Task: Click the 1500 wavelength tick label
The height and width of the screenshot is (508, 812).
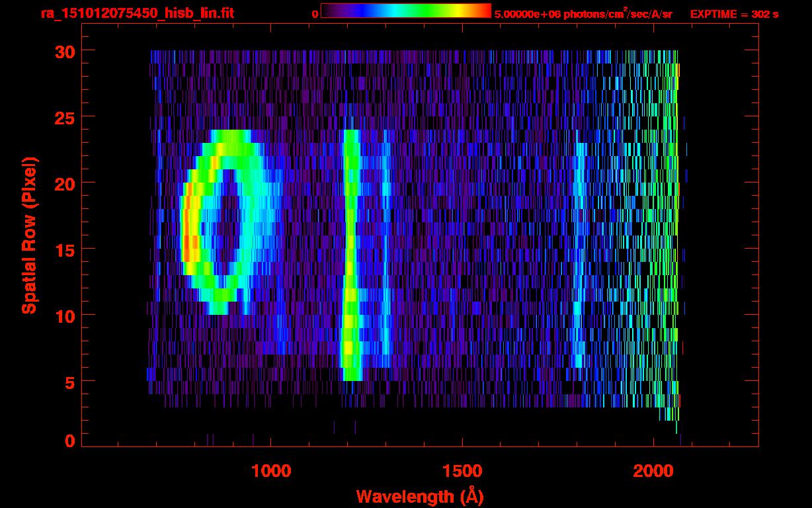Action: (x=462, y=471)
